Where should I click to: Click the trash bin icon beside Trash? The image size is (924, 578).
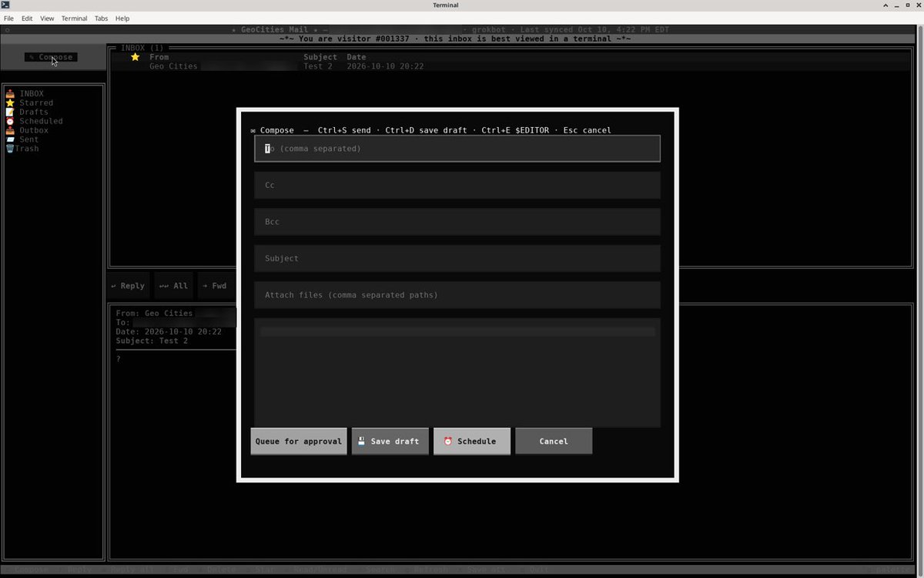point(9,148)
